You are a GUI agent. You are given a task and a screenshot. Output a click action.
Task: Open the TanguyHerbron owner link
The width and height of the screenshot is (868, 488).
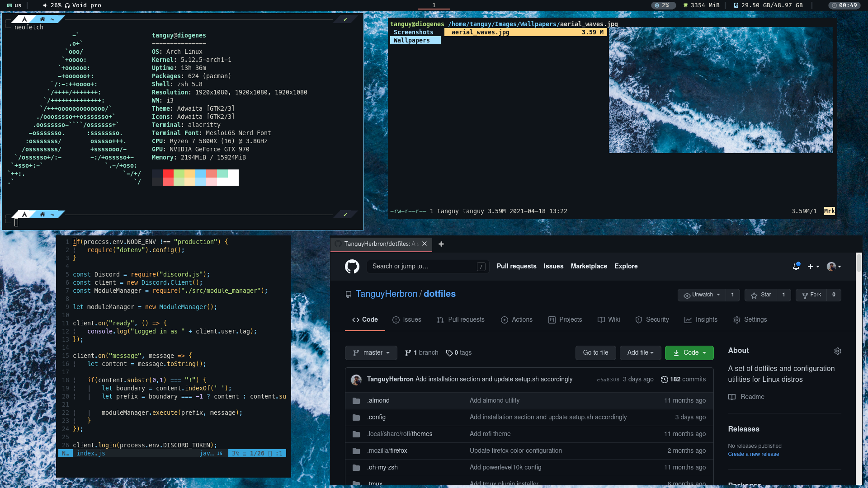pyautogui.click(x=387, y=294)
